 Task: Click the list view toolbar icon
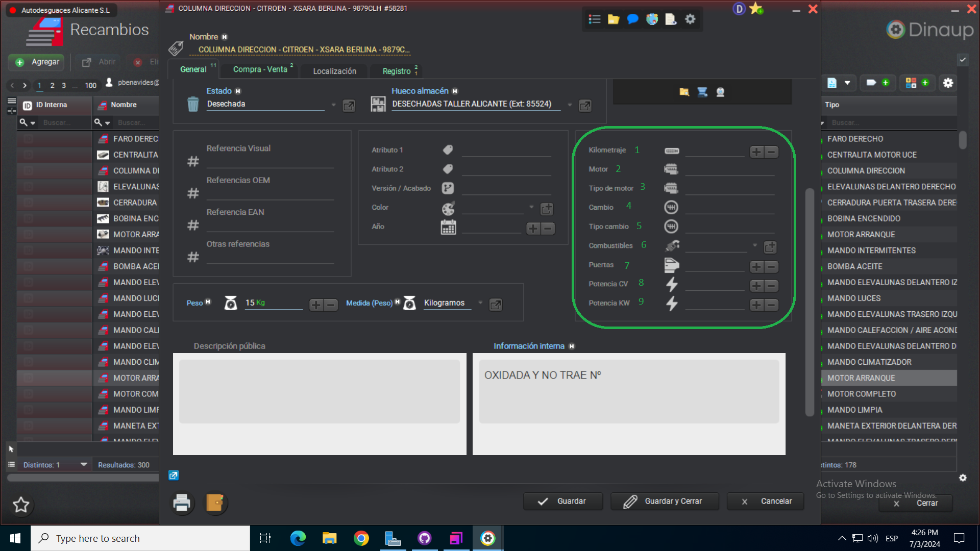point(594,19)
